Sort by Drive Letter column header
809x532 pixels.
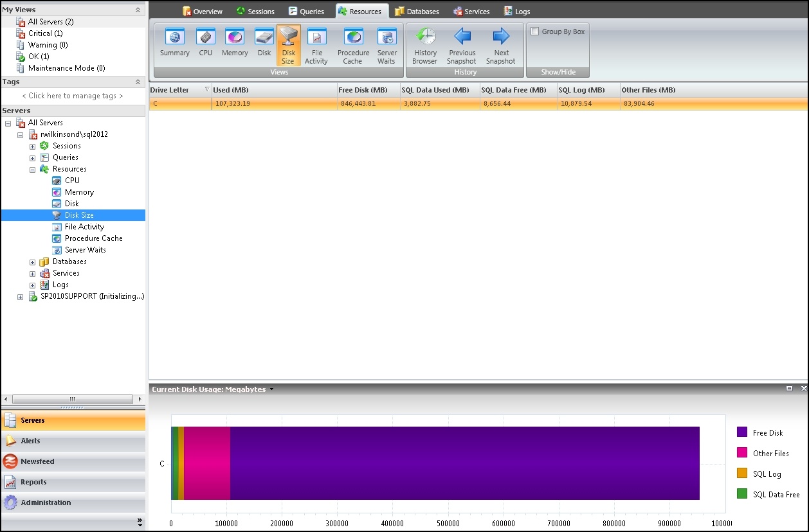tap(170, 90)
